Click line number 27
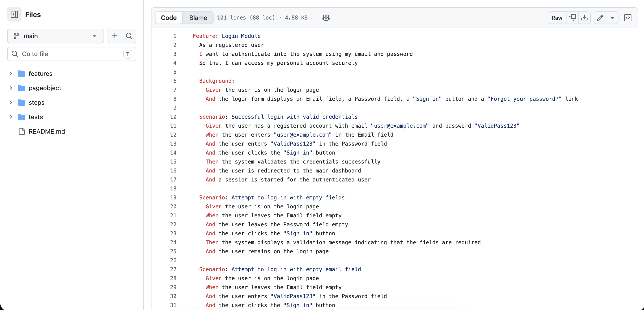This screenshot has width=644, height=310. [x=173, y=269]
